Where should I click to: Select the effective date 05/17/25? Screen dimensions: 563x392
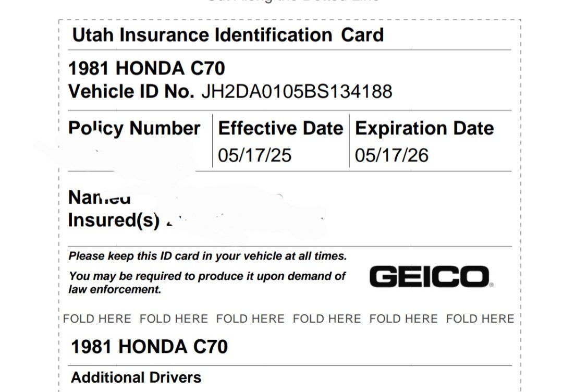[x=255, y=155]
